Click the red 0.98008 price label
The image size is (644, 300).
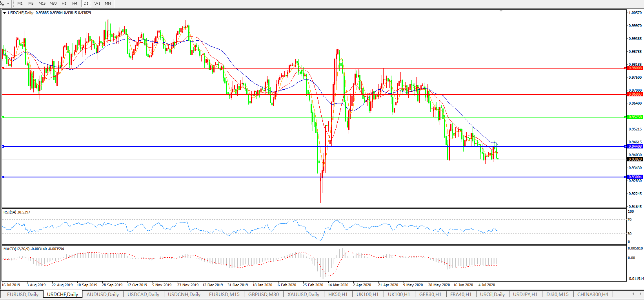[x=635, y=68]
